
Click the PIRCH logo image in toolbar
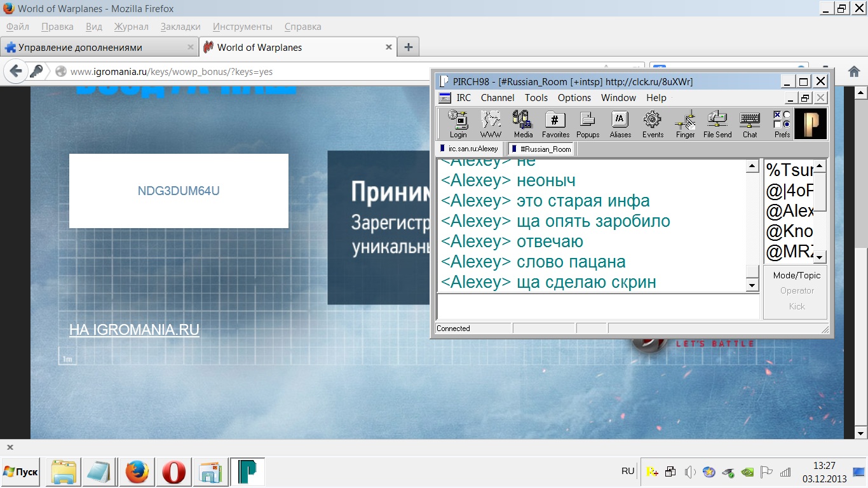coord(811,123)
